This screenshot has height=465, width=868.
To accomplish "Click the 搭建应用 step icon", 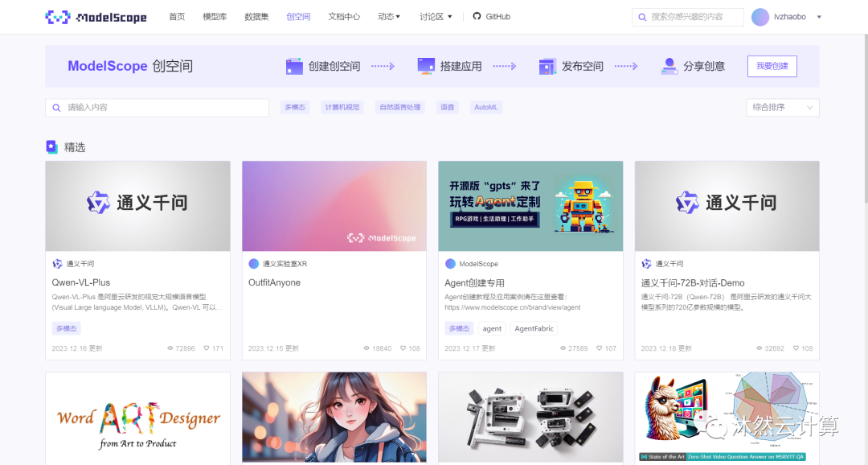I will [x=426, y=66].
